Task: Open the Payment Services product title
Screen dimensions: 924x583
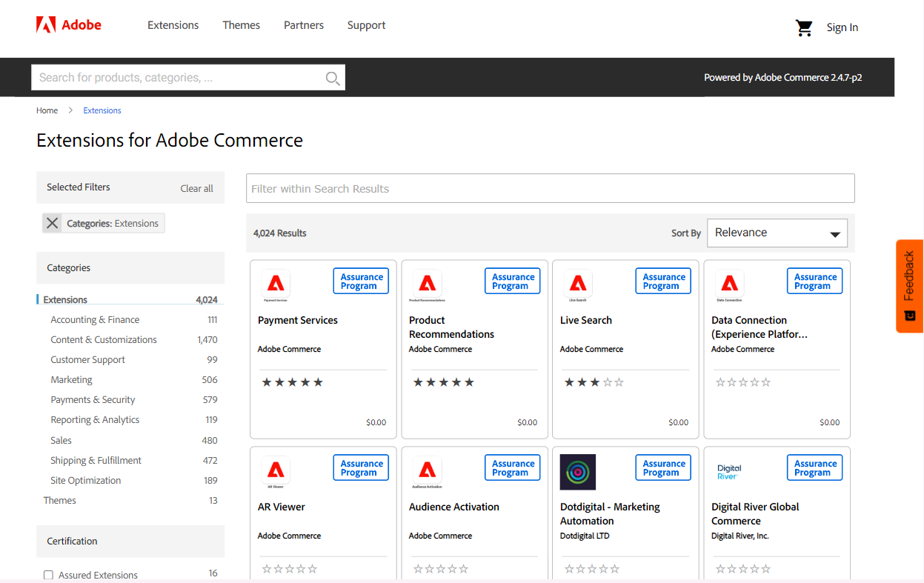Action: pos(298,320)
